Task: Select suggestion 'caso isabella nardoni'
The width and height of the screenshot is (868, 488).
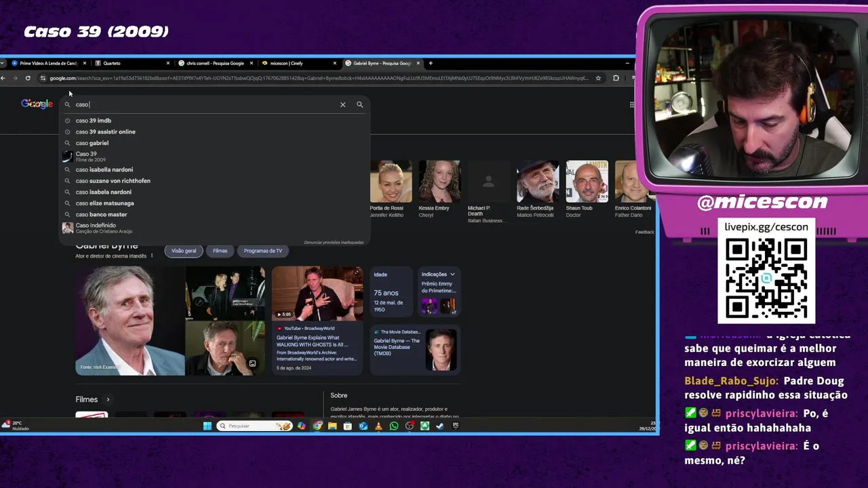Action: (214, 169)
